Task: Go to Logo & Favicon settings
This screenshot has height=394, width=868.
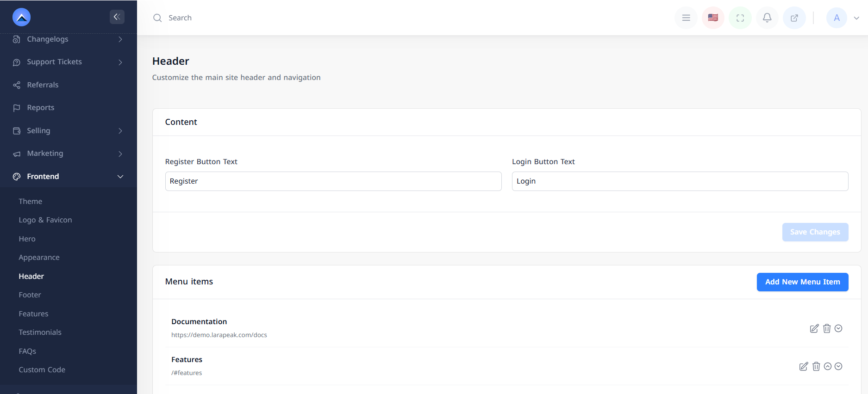Action: pos(45,220)
